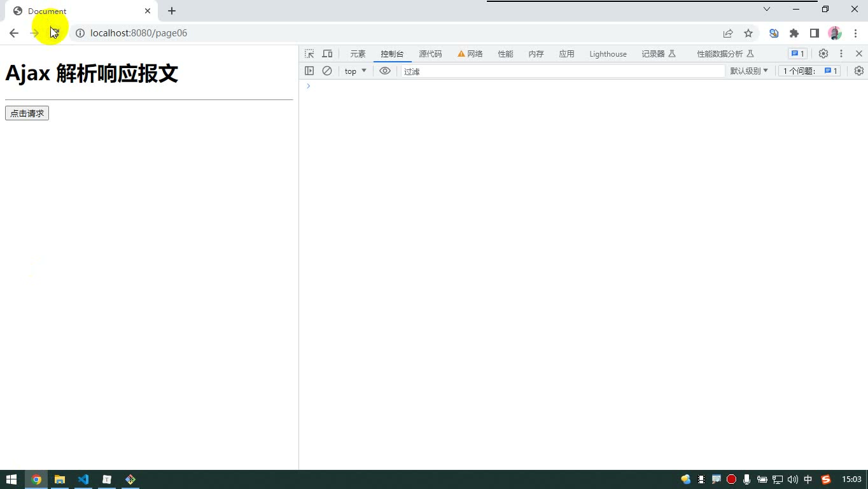The height and width of the screenshot is (489, 868).
Task: Open the 源代码 tab
Action: click(x=430, y=54)
